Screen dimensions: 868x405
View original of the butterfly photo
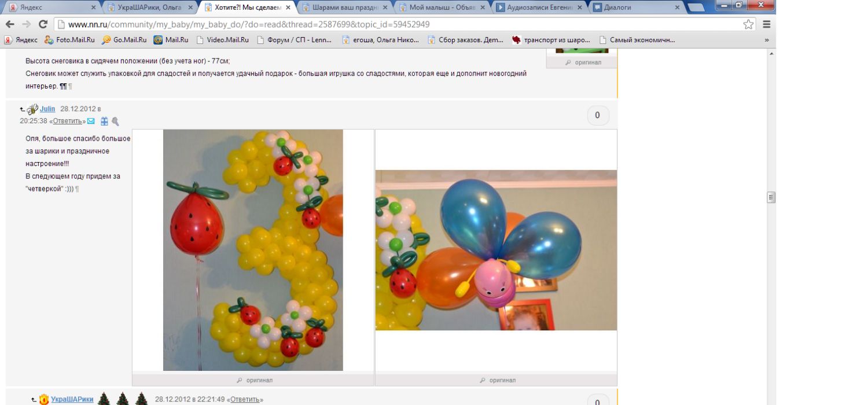pos(498,380)
